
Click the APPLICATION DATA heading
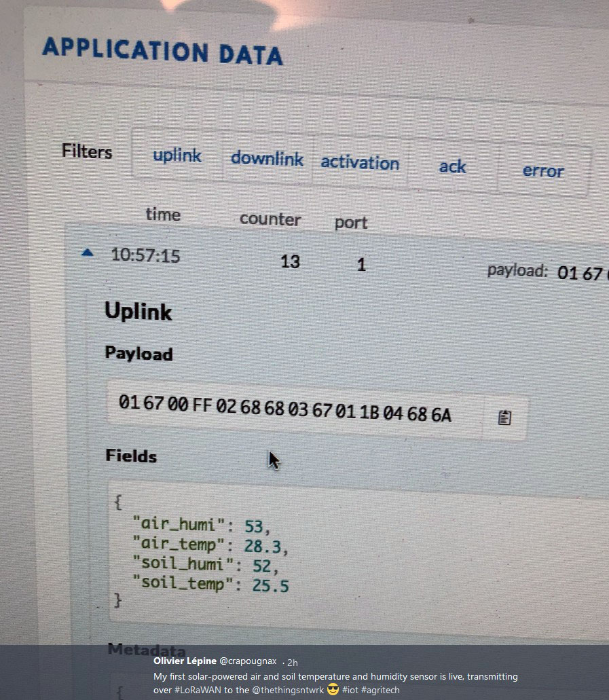tap(162, 51)
